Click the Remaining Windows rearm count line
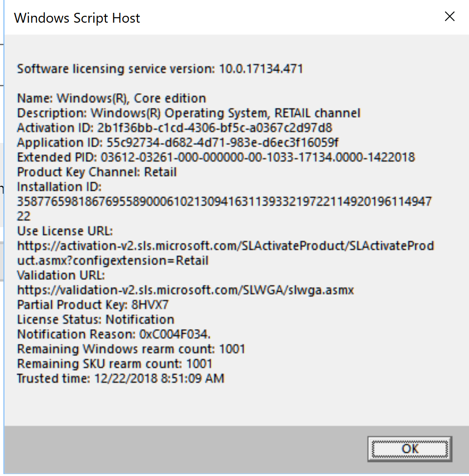Screen dimensions: 469x476 point(131,349)
